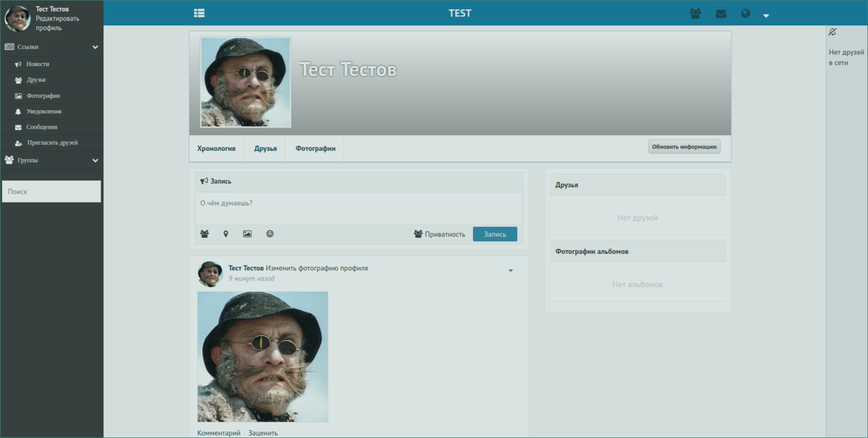
Task: Open the posted profile photo thumbnail
Action: [x=263, y=357]
